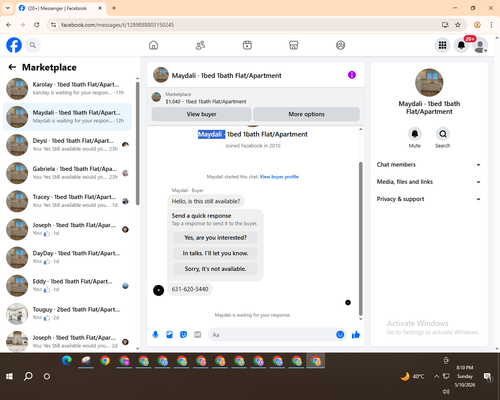This screenshot has width=500, height=400.
Task: Attach a photo with the image icon
Action: click(169, 335)
